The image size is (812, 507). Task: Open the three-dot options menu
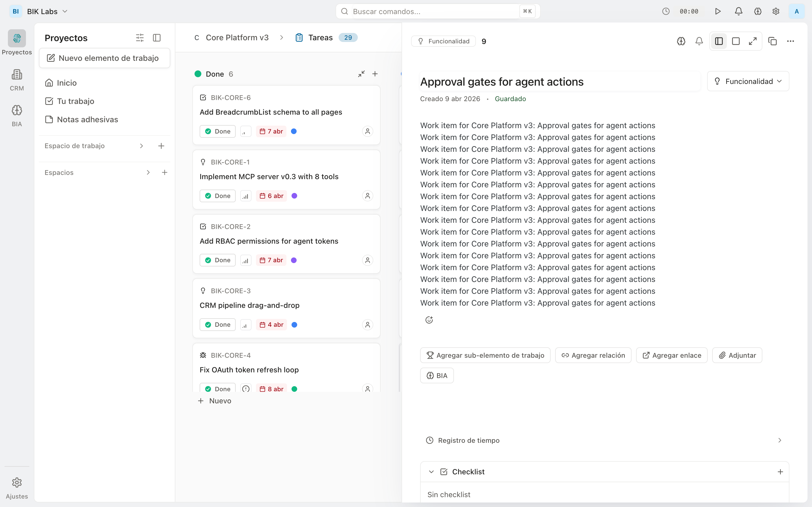(791, 41)
